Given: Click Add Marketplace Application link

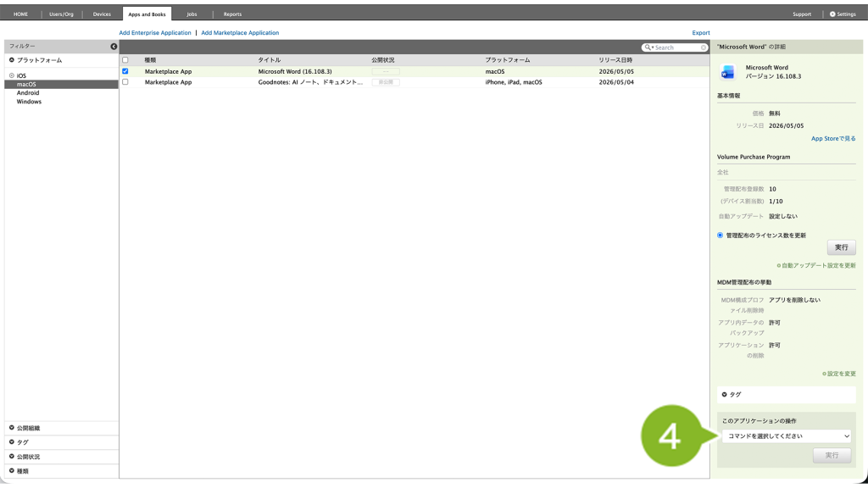Looking at the screenshot, I should pos(240,33).
